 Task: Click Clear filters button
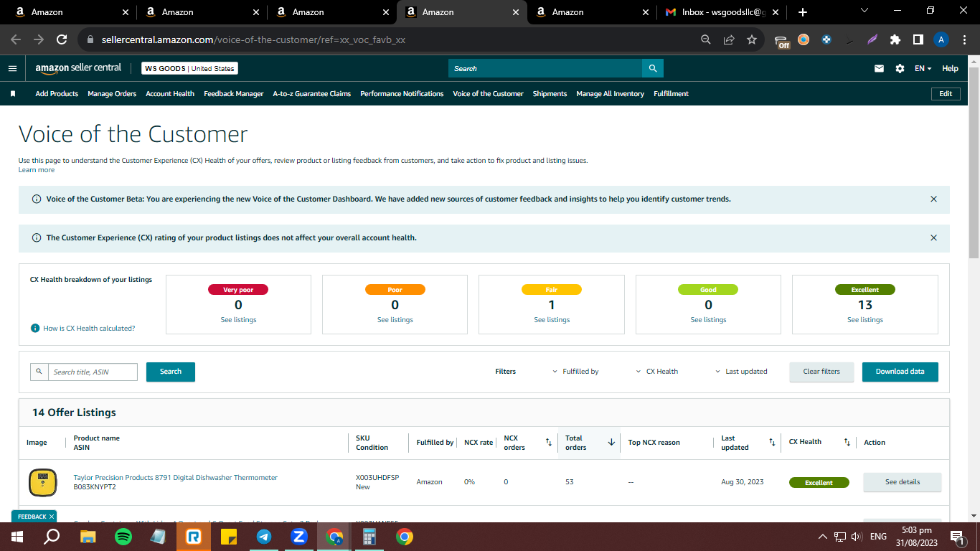[x=821, y=372]
